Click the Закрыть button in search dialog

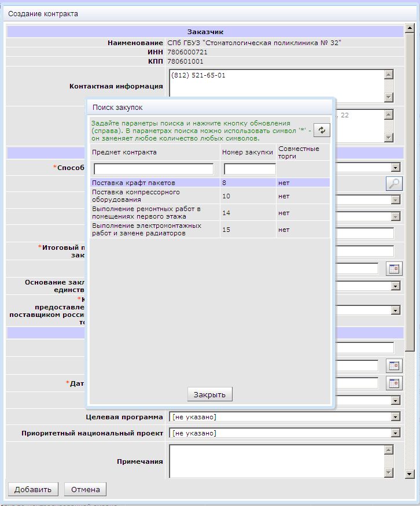[x=209, y=394]
